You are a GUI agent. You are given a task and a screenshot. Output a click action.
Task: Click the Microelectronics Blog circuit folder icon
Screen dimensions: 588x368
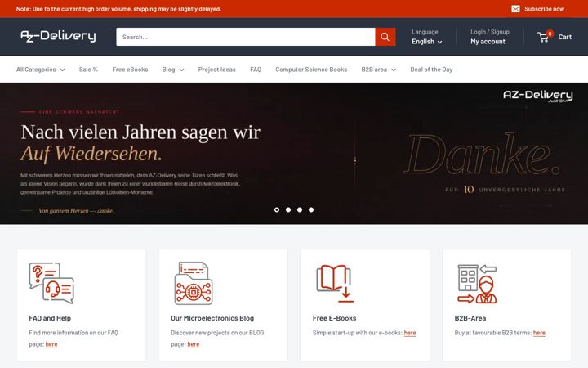click(x=194, y=283)
